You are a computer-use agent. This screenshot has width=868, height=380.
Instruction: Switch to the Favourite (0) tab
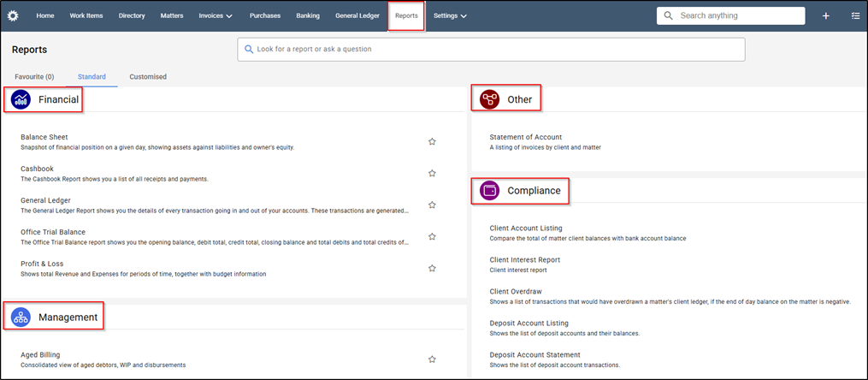tap(34, 77)
